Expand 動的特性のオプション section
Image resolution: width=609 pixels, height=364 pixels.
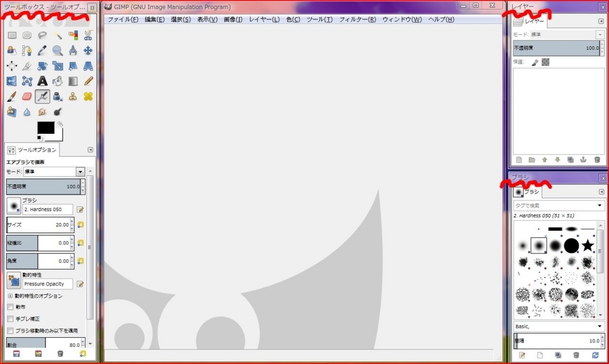[10, 296]
